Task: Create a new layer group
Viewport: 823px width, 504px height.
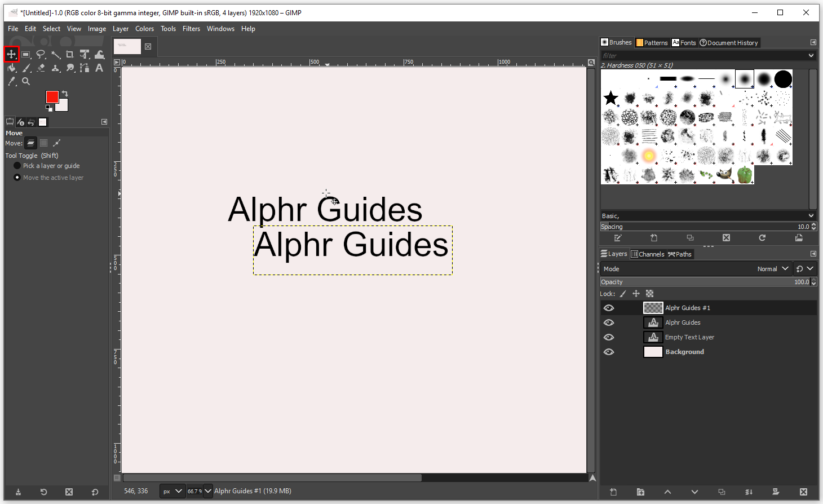Action: (x=640, y=492)
